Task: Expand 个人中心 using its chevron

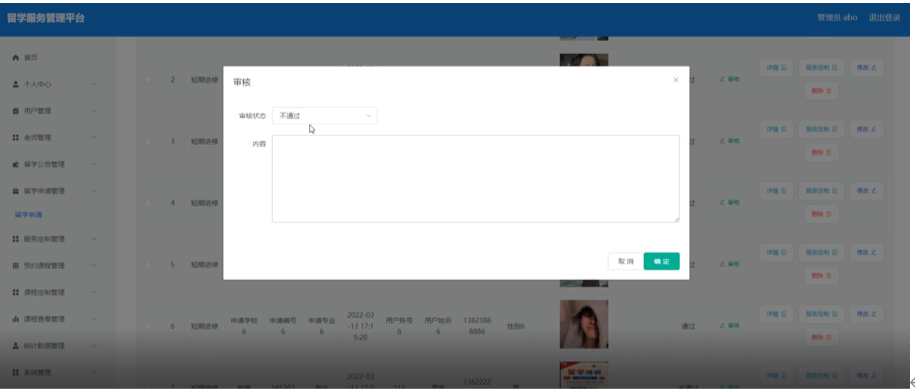Action: point(94,84)
